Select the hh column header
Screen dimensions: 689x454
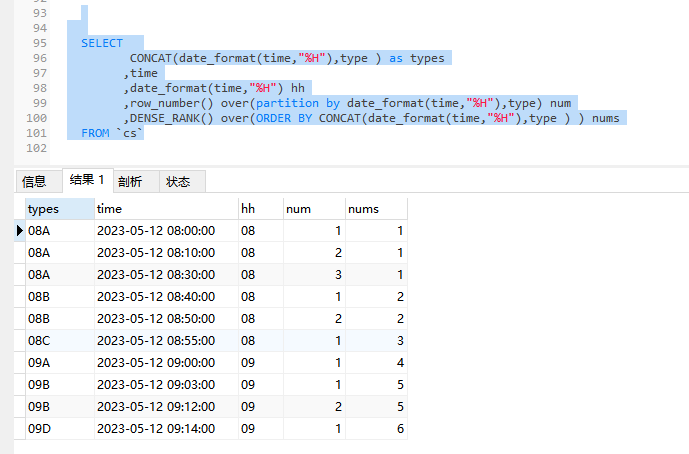[258, 209]
